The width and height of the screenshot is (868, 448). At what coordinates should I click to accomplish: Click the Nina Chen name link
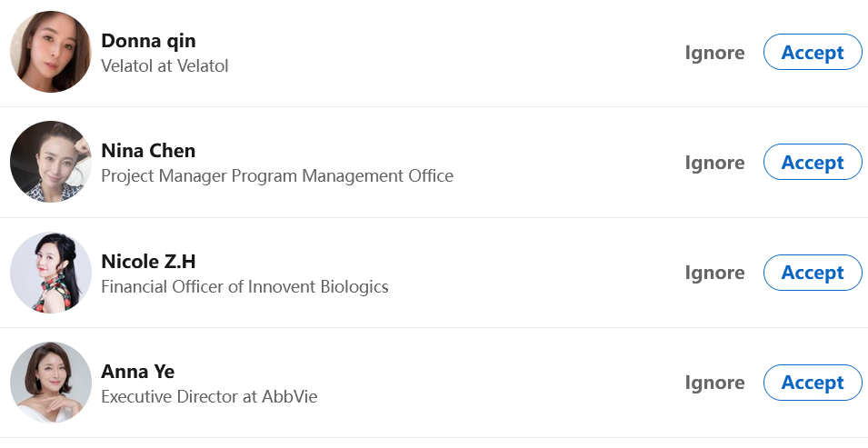(148, 151)
